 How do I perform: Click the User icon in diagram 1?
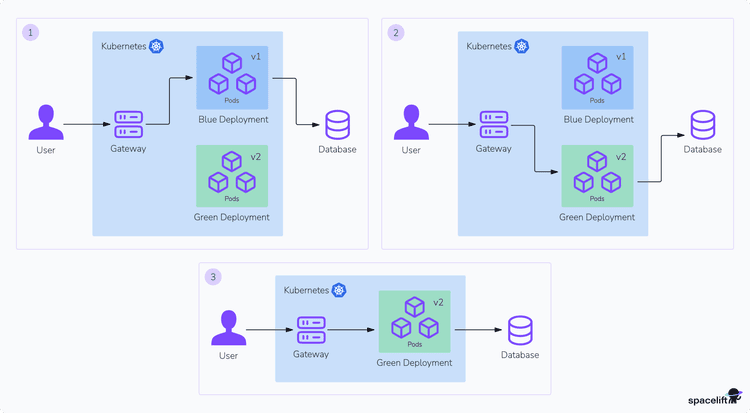click(x=46, y=122)
